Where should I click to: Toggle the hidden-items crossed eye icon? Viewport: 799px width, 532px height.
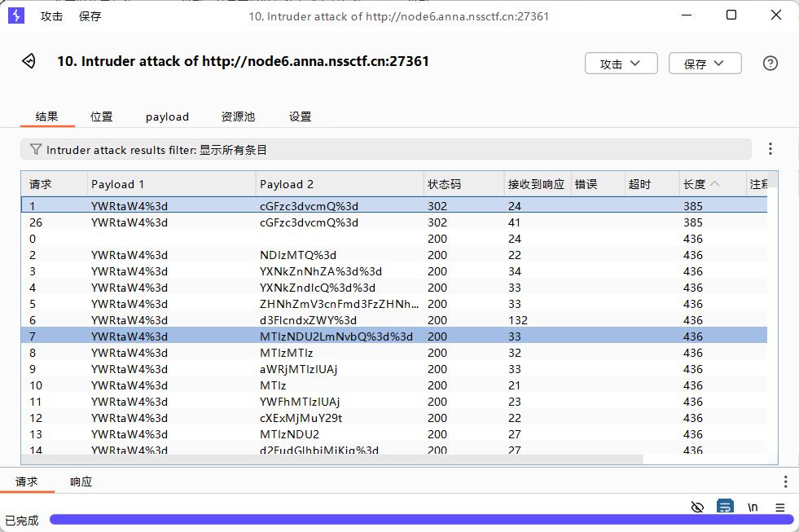[697, 507]
